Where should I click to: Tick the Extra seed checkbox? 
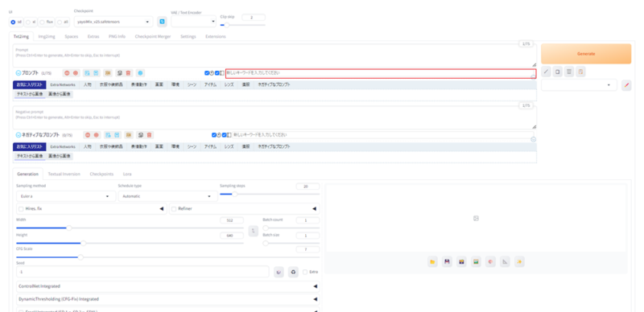click(x=305, y=272)
